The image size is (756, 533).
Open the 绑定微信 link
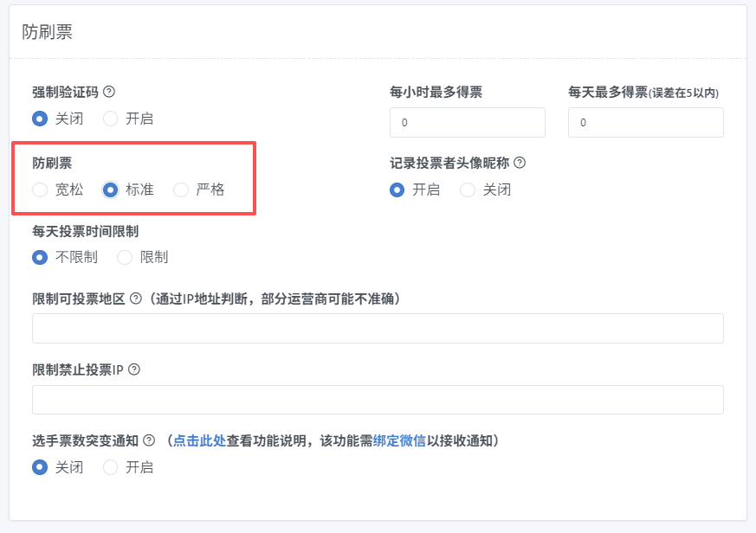[399, 440]
